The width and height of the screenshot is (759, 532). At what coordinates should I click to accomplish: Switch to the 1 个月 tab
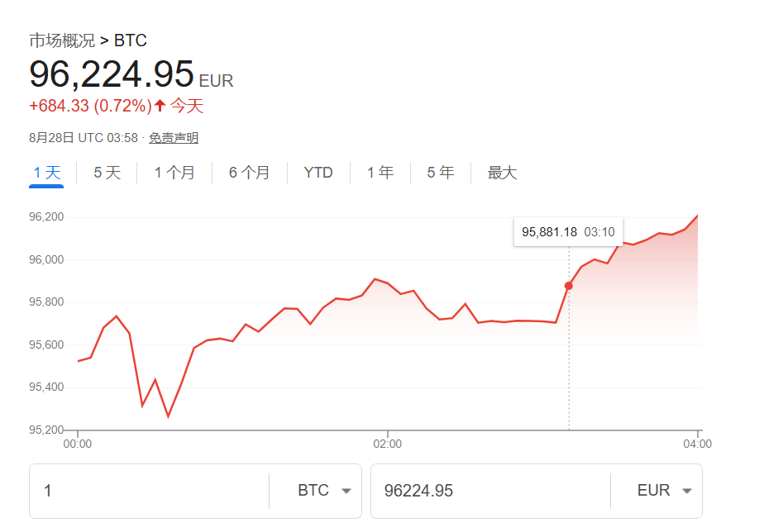coord(174,173)
